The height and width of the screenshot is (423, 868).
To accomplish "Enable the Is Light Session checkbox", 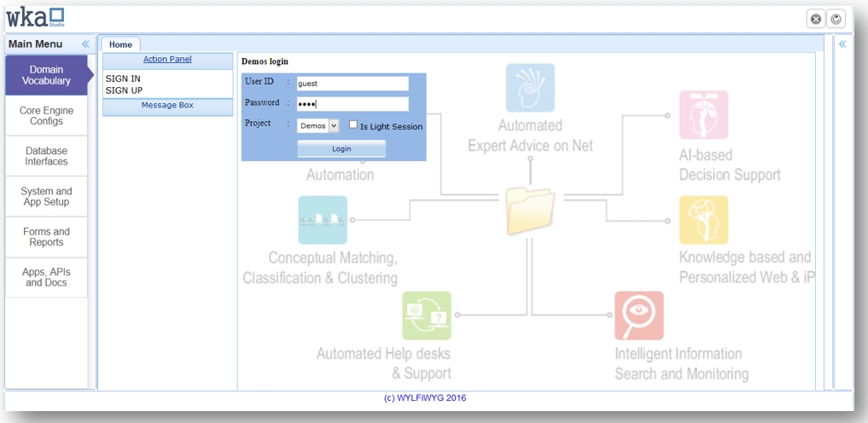I will coord(353,125).
